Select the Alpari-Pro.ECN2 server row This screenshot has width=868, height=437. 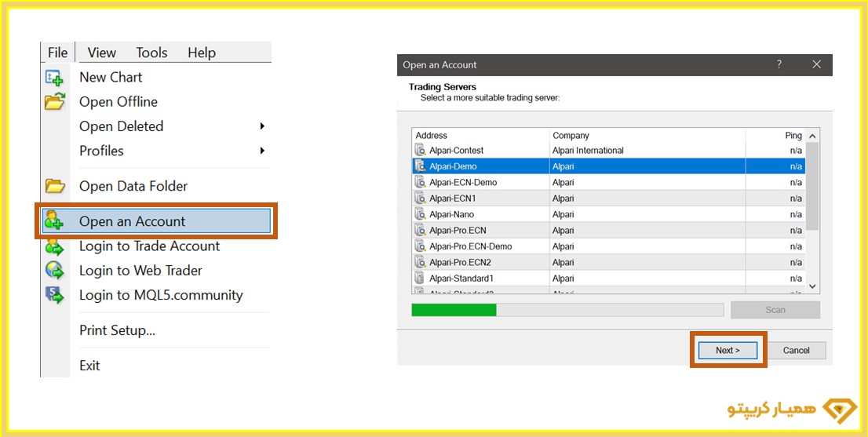[608, 262]
